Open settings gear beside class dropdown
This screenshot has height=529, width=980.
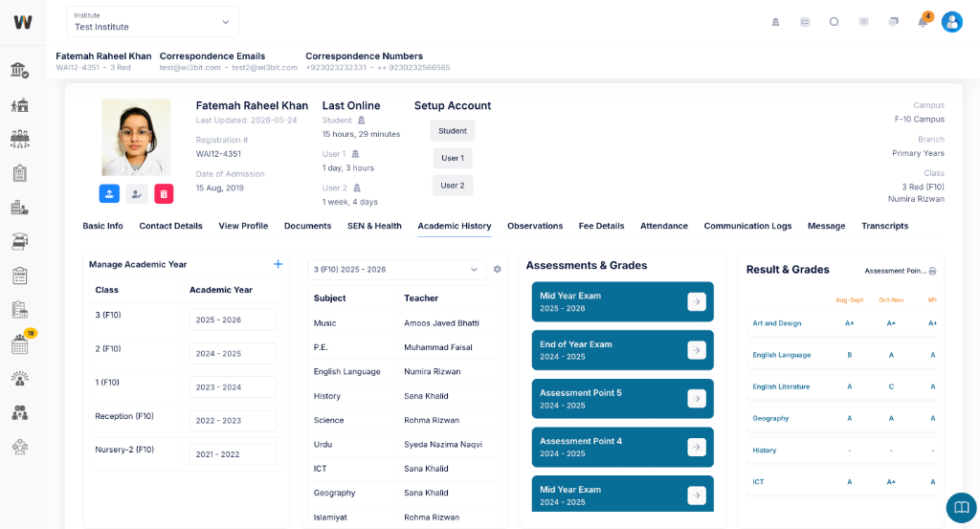point(498,269)
